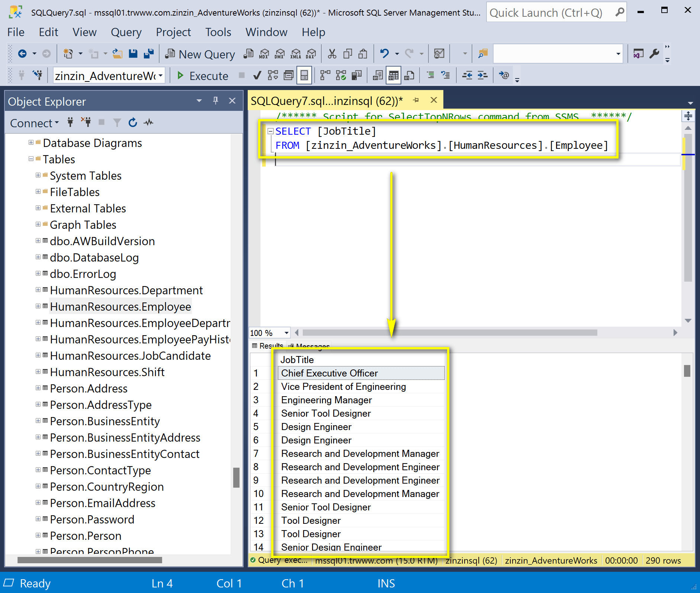Collapse the Tables folder node
The image size is (700, 593).
(31, 159)
